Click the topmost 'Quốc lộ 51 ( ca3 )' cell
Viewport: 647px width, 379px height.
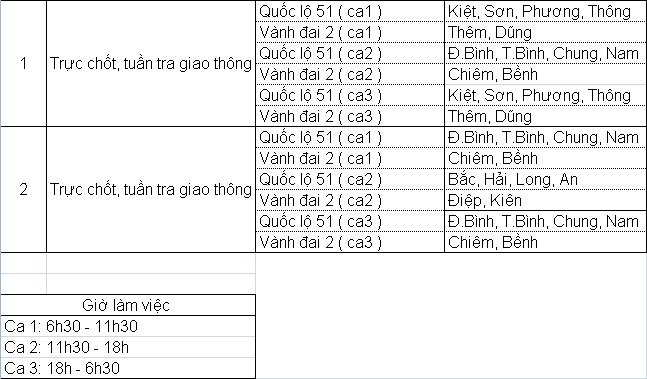coord(350,95)
